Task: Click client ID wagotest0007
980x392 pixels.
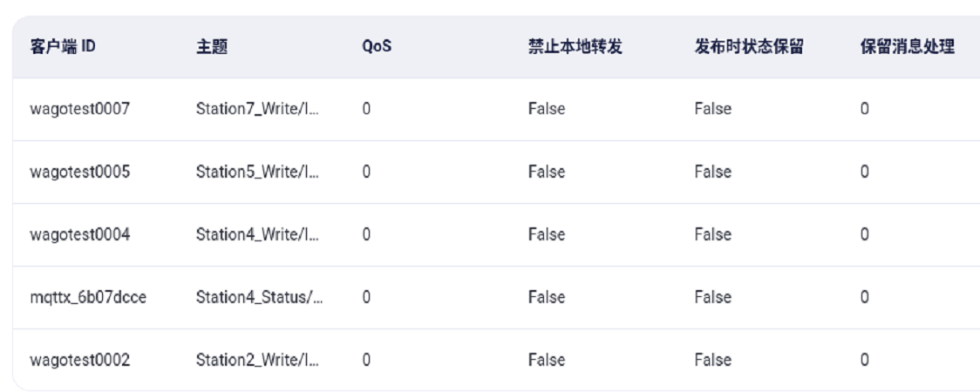Action: (x=80, y=110)
